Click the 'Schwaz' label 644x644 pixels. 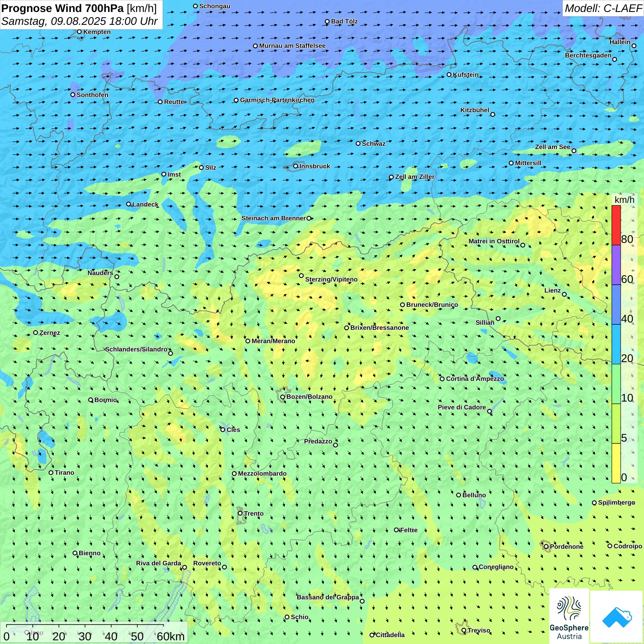click(x=374, y=144)
